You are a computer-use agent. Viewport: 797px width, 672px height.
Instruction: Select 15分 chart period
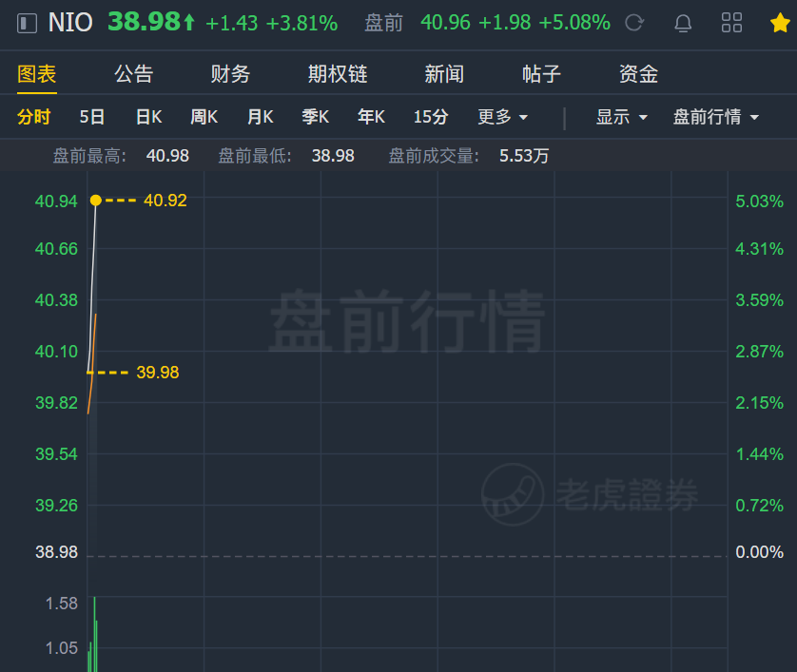click(431, 117)
